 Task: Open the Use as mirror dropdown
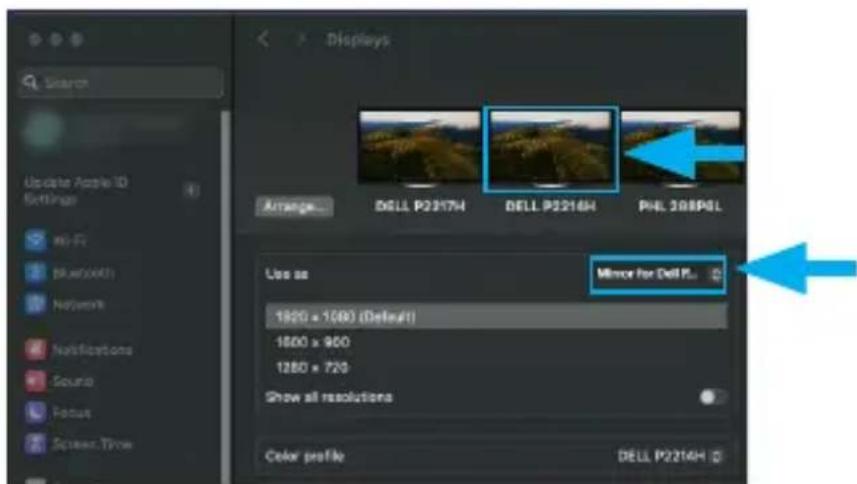click(x=659, y=274)
